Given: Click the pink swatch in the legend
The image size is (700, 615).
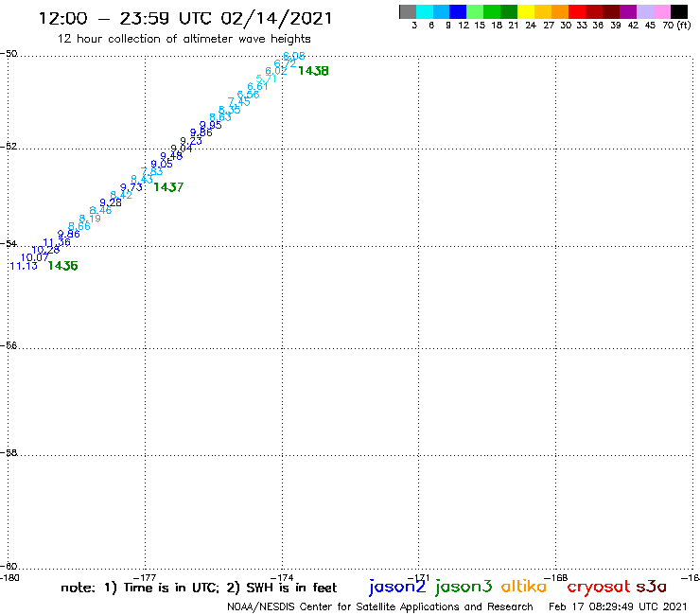Looking at the screenshot, I should [x=661, y=11].
